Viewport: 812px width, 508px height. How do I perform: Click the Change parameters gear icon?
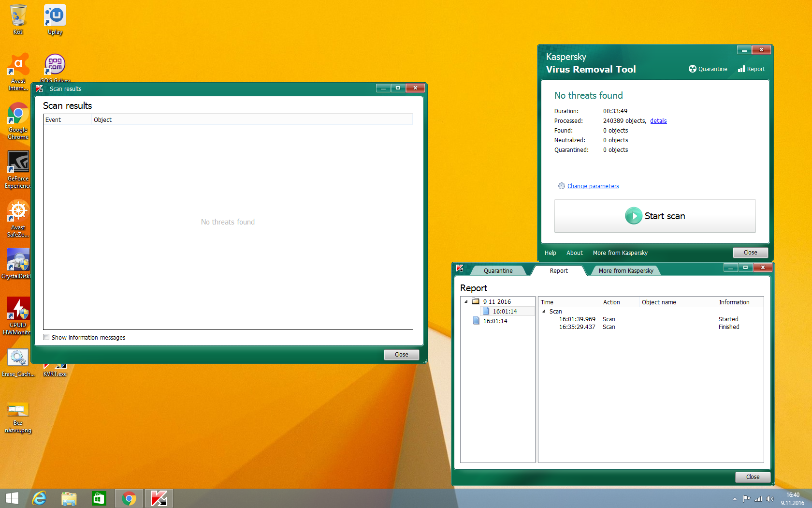pos(561,186)
